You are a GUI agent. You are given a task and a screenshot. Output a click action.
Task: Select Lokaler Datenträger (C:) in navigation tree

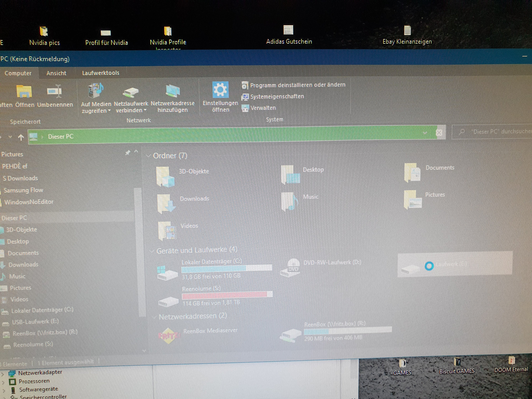click(42, 310)
